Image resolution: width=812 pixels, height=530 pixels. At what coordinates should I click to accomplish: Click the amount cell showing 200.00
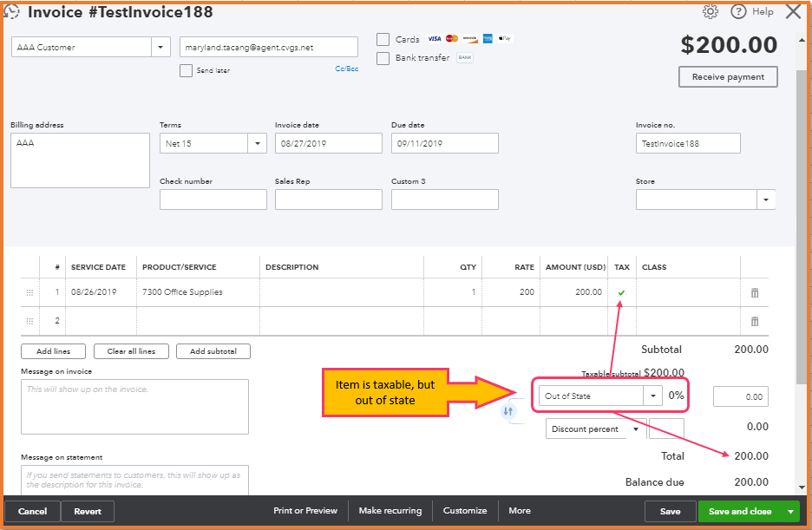[x=573, y=292]
